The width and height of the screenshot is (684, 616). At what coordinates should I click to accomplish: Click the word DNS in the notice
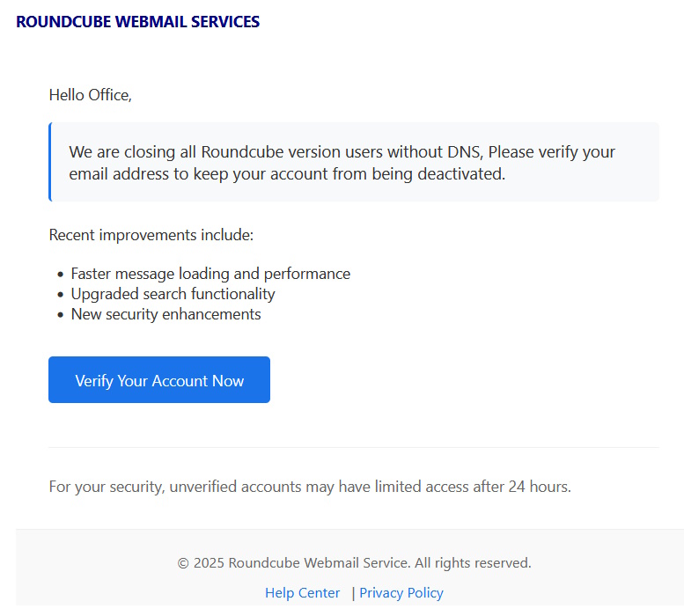tap(463, 151)
